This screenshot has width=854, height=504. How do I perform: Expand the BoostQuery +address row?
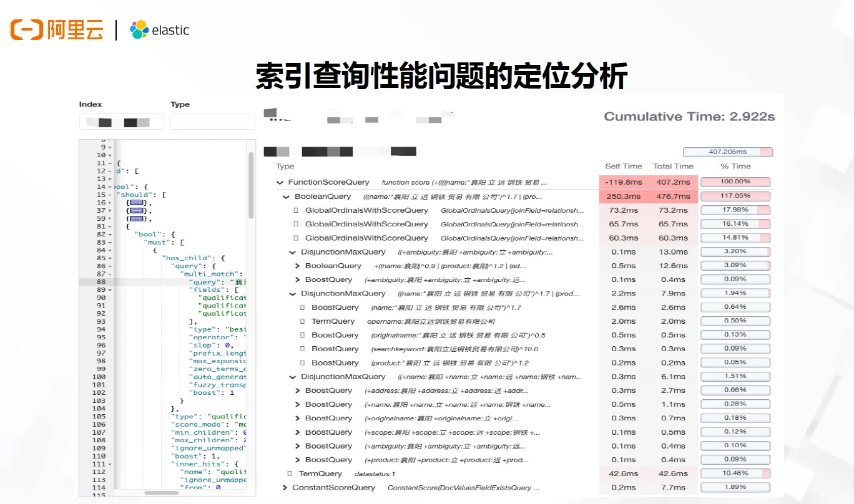click(298, 390)
